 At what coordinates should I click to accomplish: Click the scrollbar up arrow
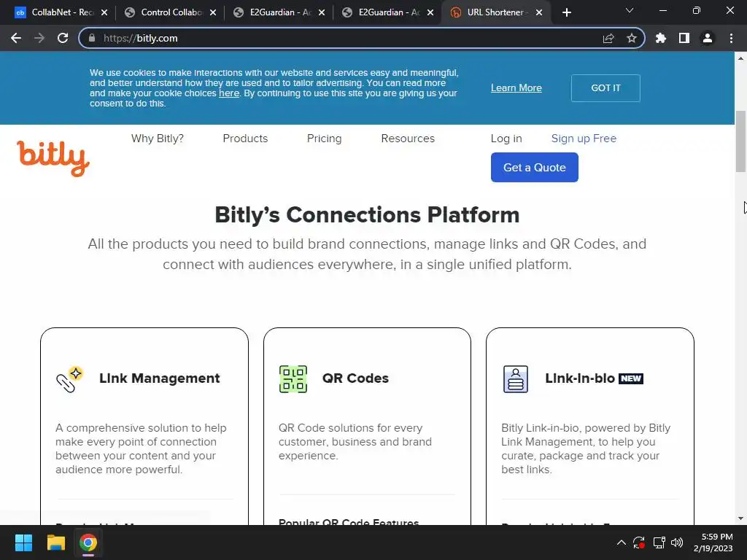point(740,58)
